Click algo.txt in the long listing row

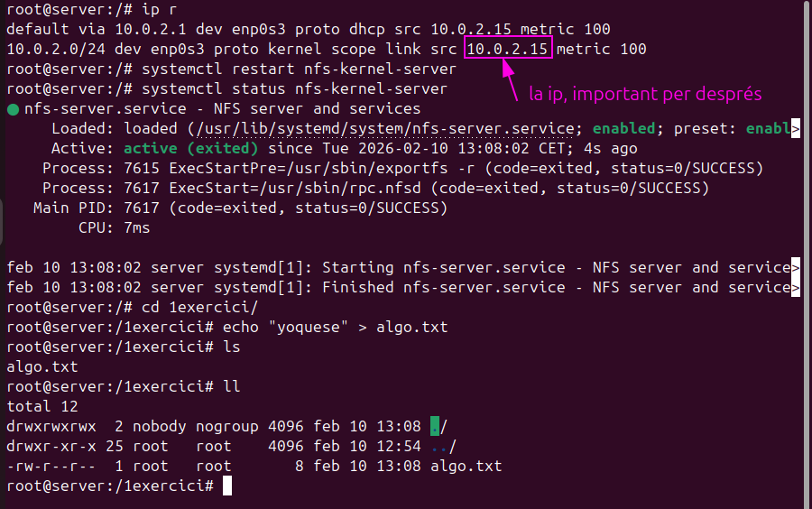point(466,466)
